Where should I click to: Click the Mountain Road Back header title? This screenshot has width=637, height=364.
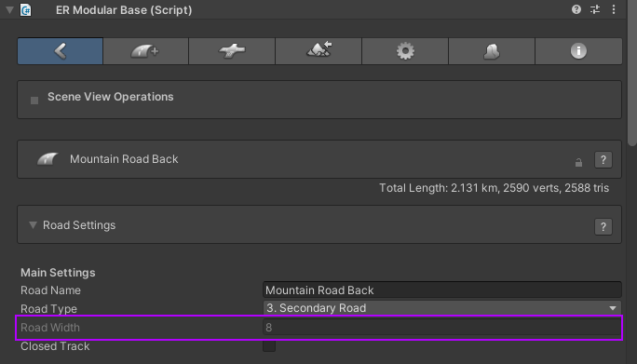(x=124, y=159)
